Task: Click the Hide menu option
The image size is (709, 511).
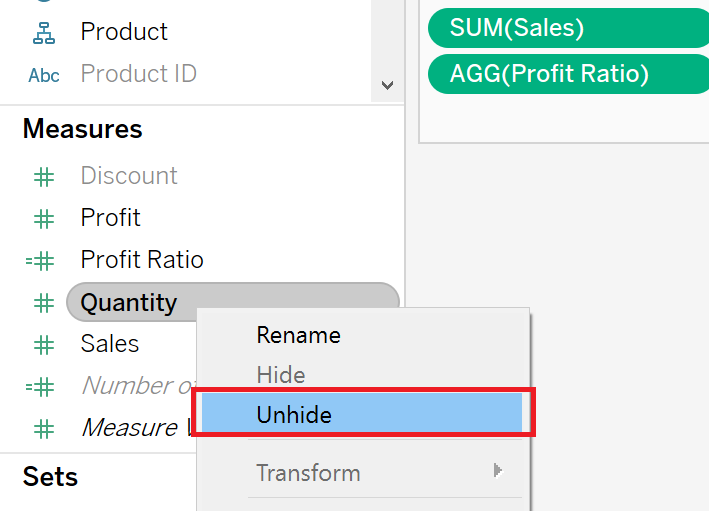Action: [281, 375]
